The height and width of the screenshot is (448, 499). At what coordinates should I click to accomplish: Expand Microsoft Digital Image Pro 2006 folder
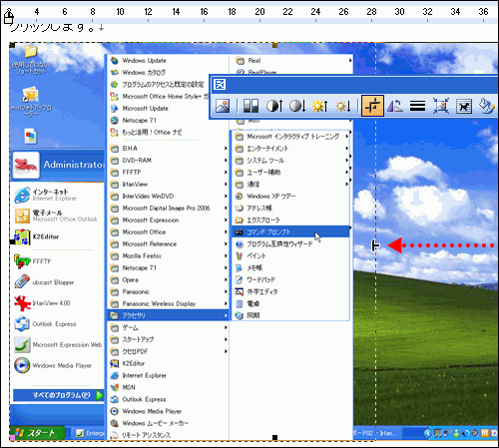[169, 209]
